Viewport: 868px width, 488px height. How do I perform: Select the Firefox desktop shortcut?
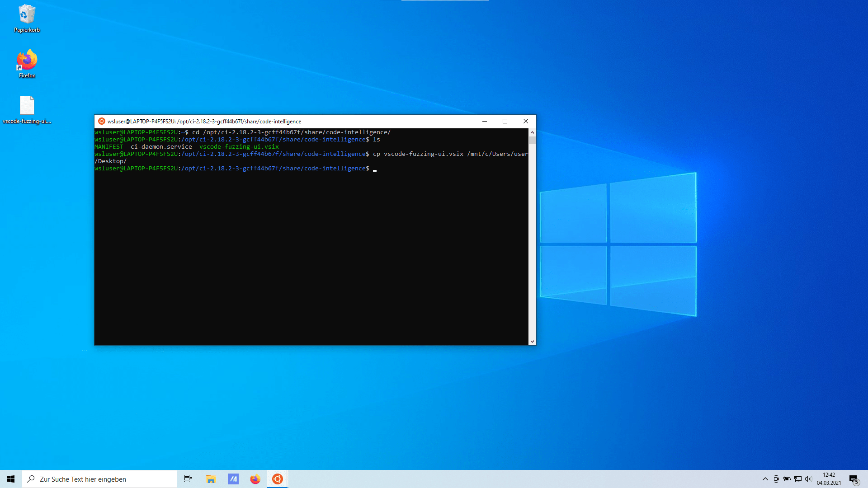(27, 64)
